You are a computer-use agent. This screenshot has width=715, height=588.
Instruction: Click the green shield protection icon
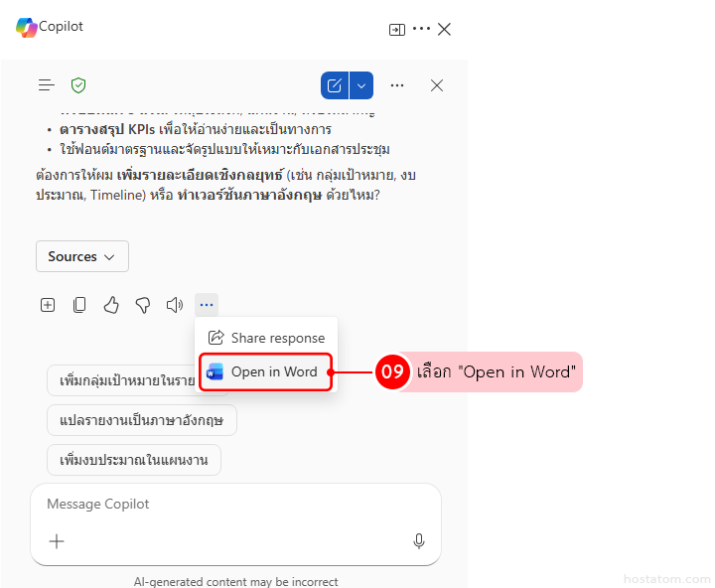pos(78,85)
